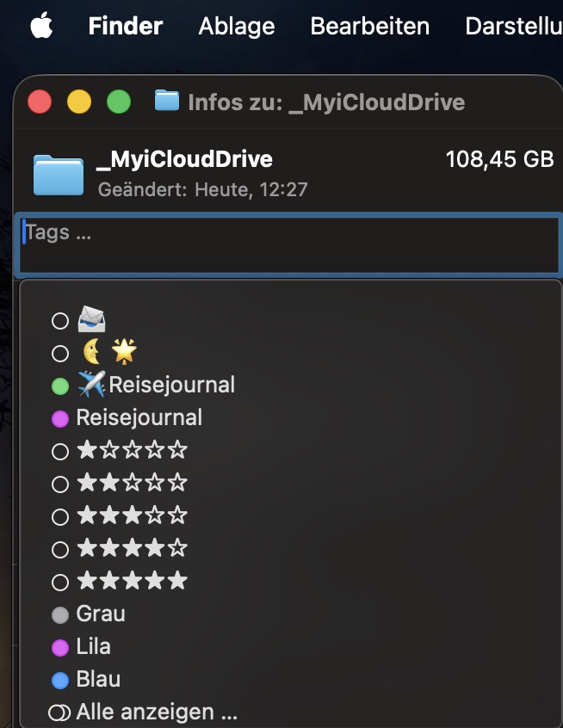Click into the Tags input field
563x728 pixels.
(288, 244)
